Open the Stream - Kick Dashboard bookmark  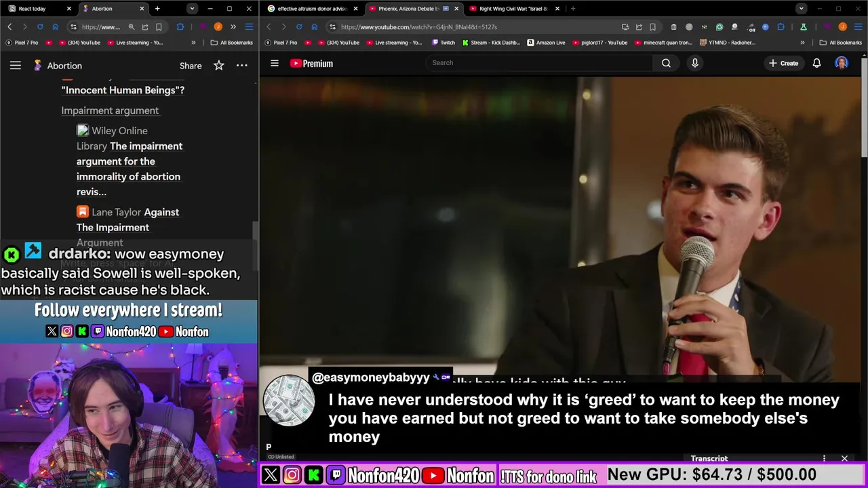tap(492, 43)
